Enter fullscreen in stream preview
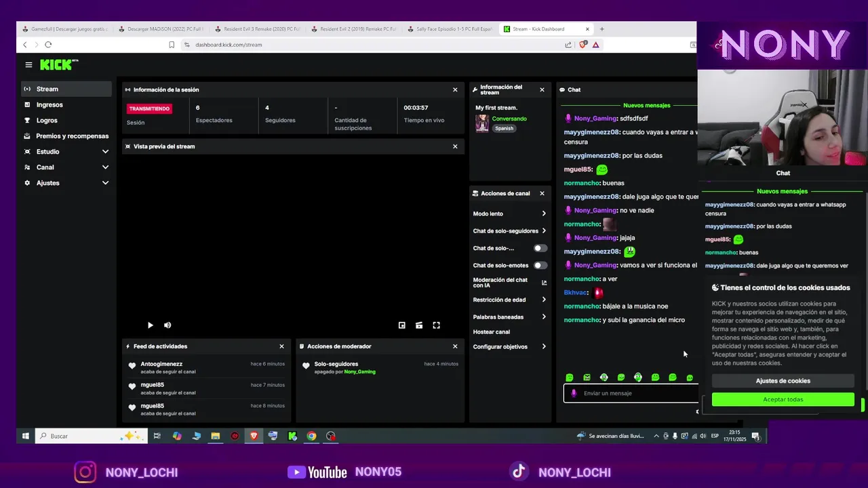The width and height of the screenshot is (868, 488). (436, 325)
